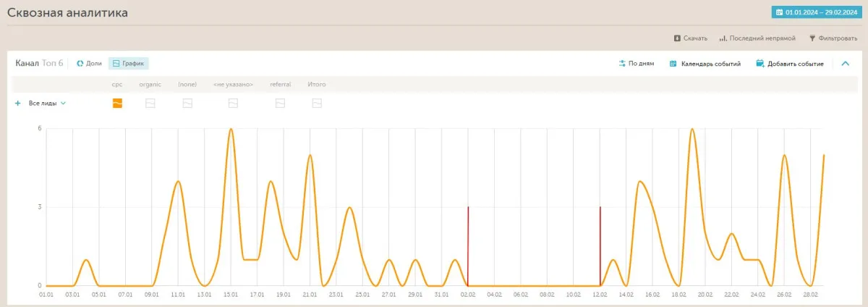Click the bar chart icon for Последний непрямой
Screen dimensions: 868x307
point(723,38)
